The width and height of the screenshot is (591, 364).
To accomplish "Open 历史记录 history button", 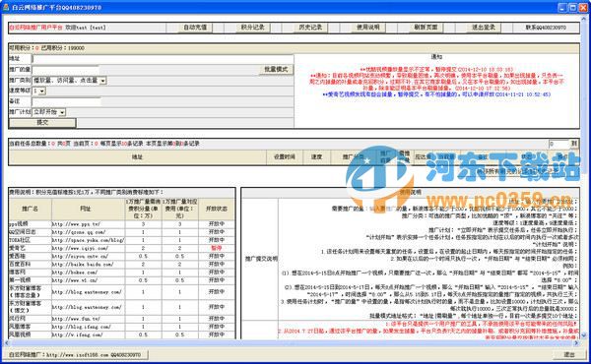I will pos(310,28).
